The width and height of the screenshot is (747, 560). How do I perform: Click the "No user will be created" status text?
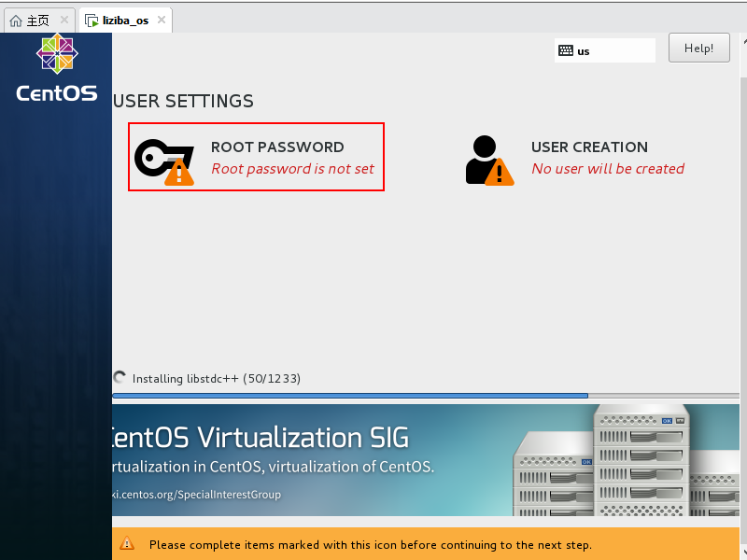608,169
